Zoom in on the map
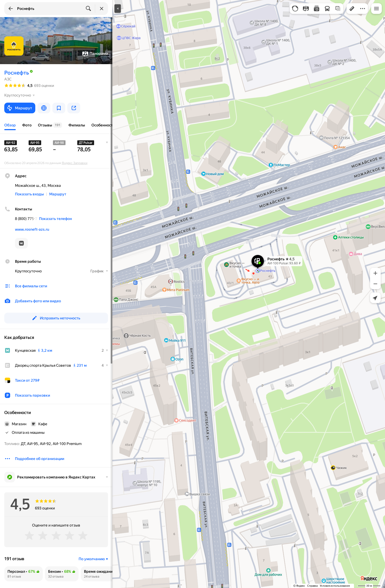This screenshot has width=385, height=588. click(375, 273)
